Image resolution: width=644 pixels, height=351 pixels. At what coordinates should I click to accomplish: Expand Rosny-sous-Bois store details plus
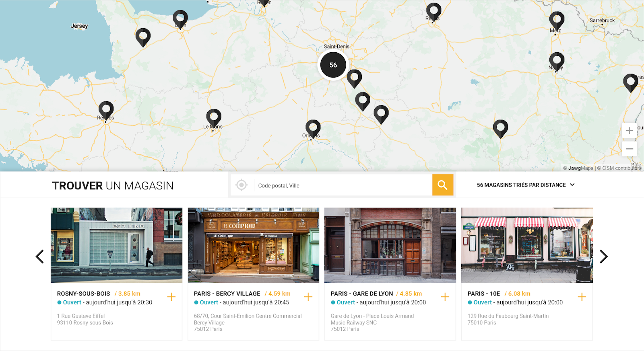(171, 297)
